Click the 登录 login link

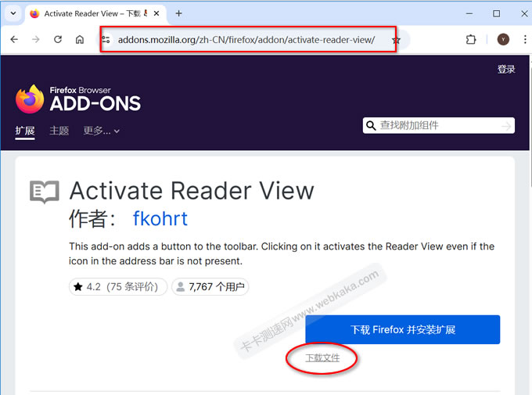click(506, 69)
